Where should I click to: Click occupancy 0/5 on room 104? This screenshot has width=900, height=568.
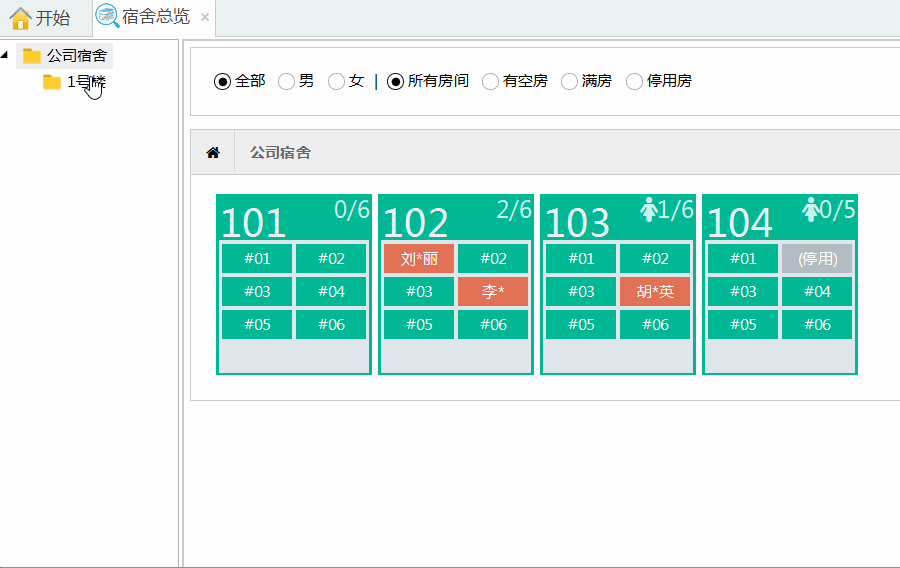coord(837,210)
